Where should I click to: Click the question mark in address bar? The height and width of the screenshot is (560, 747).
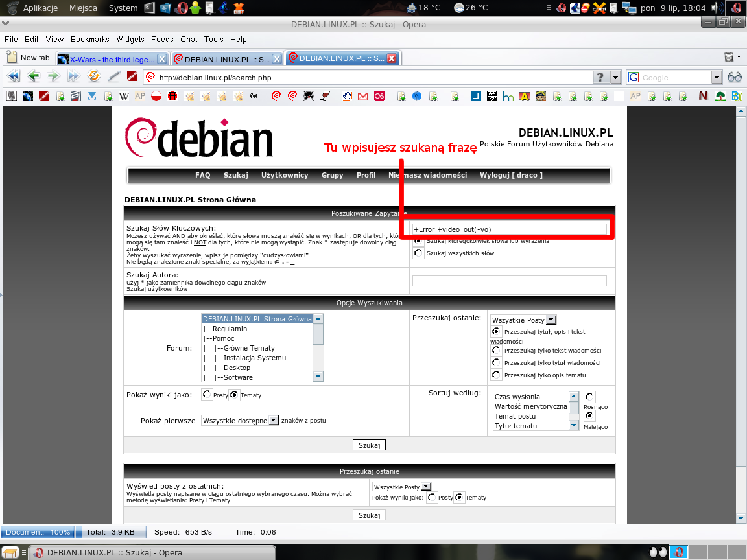[600, 77]
